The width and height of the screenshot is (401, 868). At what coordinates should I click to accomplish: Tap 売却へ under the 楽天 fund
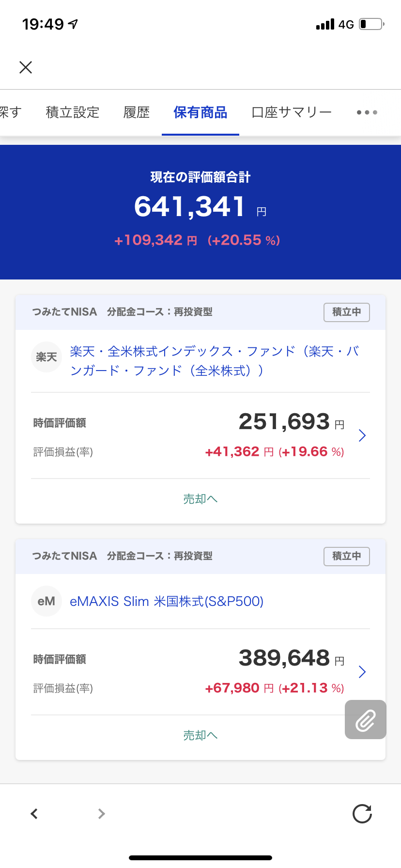coord(200,499)
